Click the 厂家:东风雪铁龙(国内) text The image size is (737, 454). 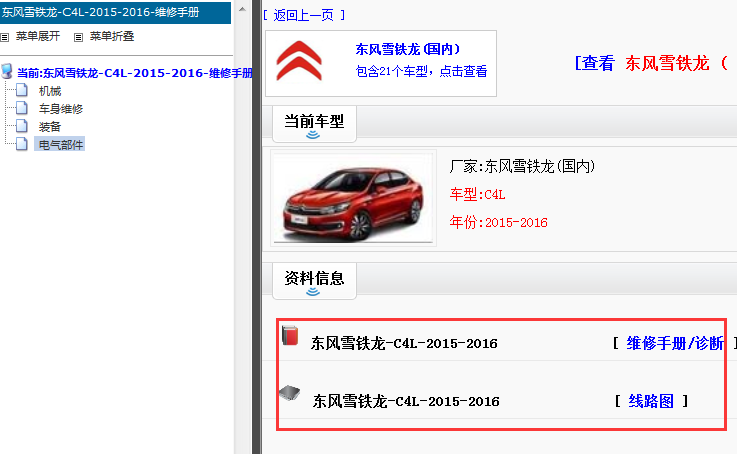pos(522,166)
